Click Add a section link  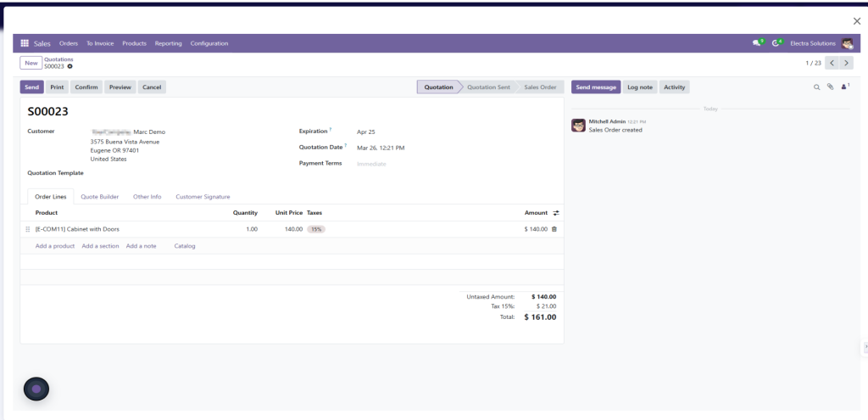click(x=100, y=246)
